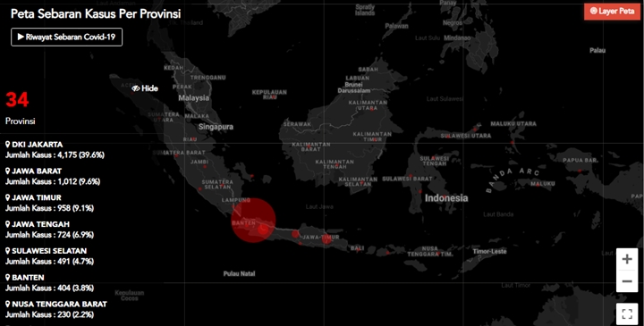Click the Peta Sebaran Kasus Per Provinsi title
This screenshot has height=326, width=644.
pos(96,13)
